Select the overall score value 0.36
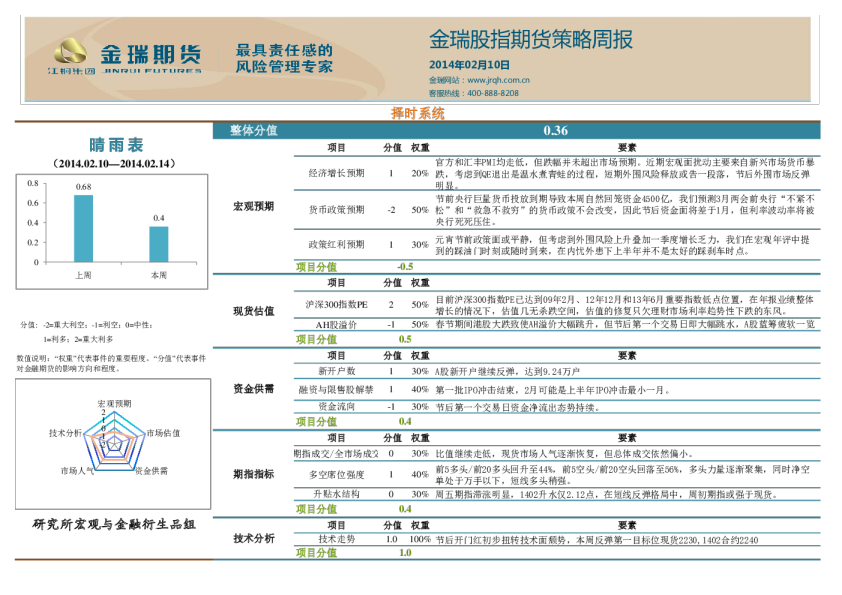This screenshot has width=842, height=595. 555,131
